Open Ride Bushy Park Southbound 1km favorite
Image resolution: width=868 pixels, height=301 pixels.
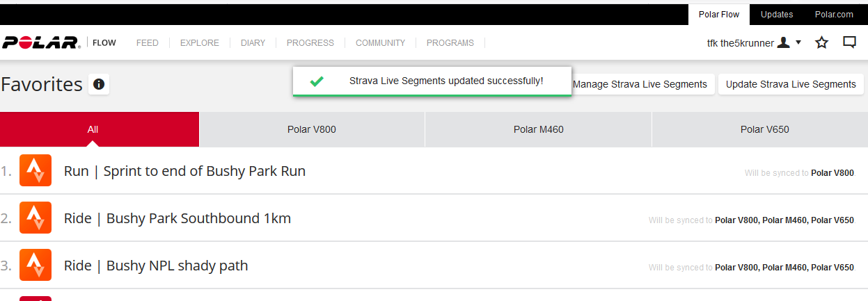point(177,218)
